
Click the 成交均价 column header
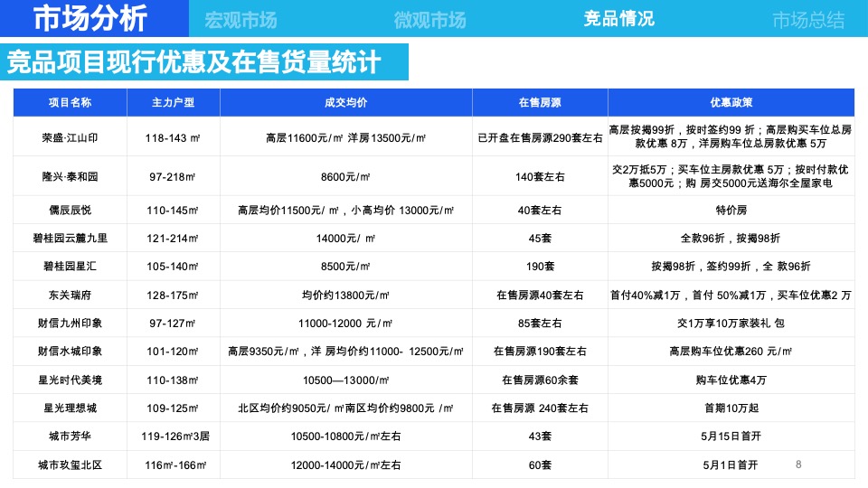(346, 102)
